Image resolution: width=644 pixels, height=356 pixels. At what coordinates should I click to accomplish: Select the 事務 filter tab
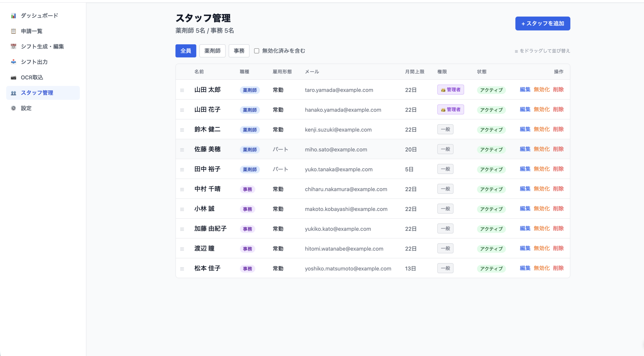click(x=239, y=51)
